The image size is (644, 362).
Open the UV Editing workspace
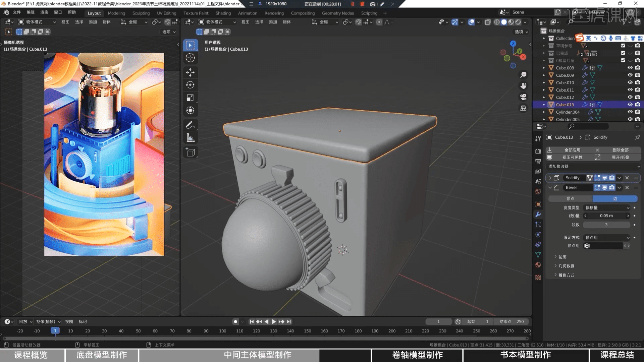pos(166,13)
